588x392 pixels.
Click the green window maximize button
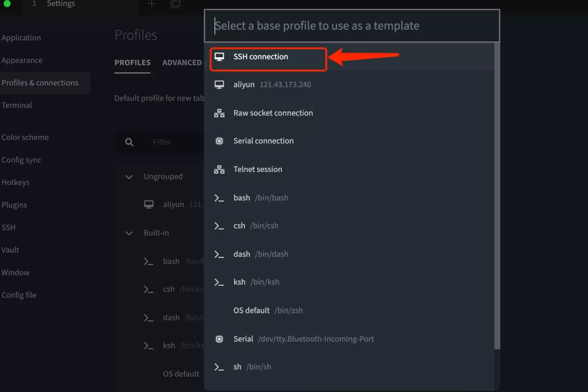7,4
